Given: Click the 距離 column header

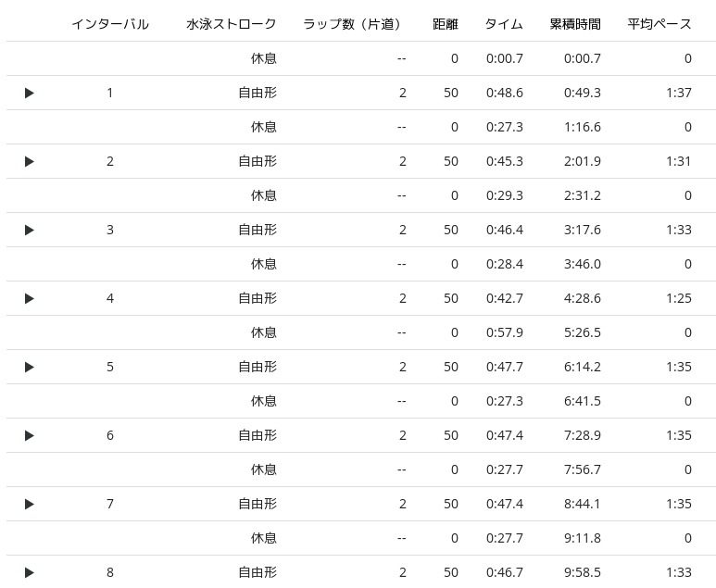Looking at the screenshot, I should point(445,24).
